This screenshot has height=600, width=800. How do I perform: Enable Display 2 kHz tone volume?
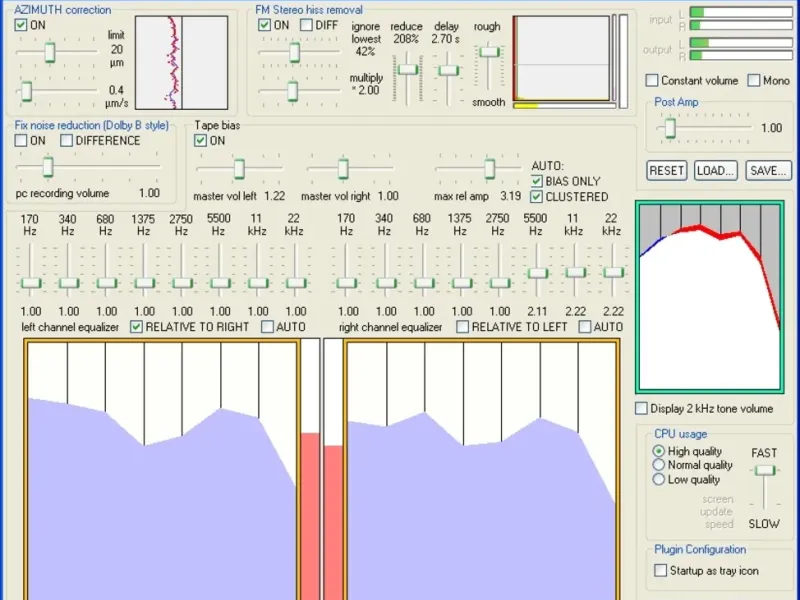(641, 408)
